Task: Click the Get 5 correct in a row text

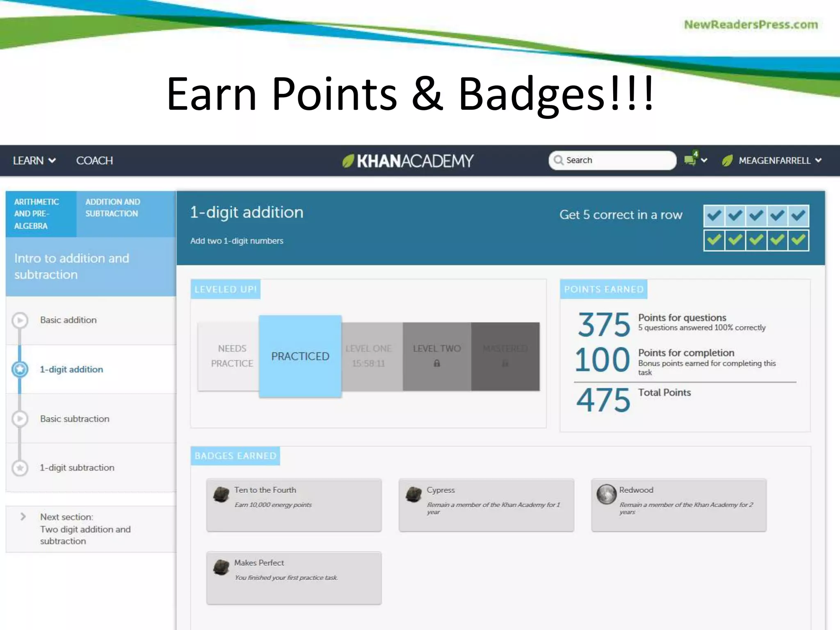Action: pyautogui.click(x=621, y=215)
